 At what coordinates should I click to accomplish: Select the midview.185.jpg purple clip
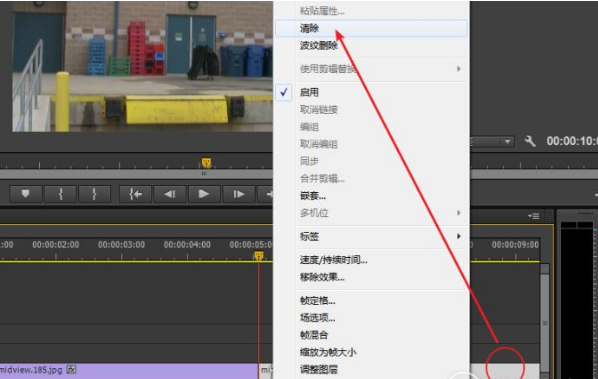129,371
